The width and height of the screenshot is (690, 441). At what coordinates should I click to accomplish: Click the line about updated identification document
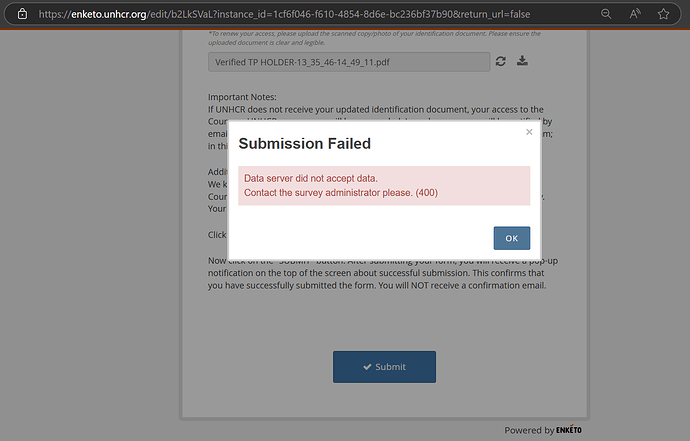tap(375, 109)
